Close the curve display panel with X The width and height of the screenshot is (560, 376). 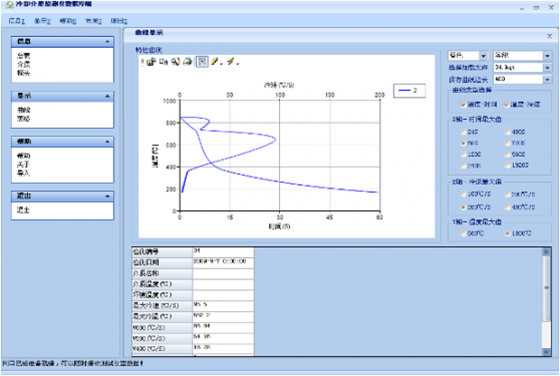tap(549, 36)
